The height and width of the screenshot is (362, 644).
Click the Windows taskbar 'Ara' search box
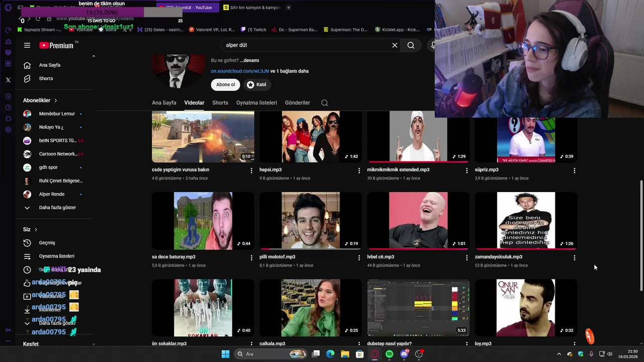tap(271, 354)
